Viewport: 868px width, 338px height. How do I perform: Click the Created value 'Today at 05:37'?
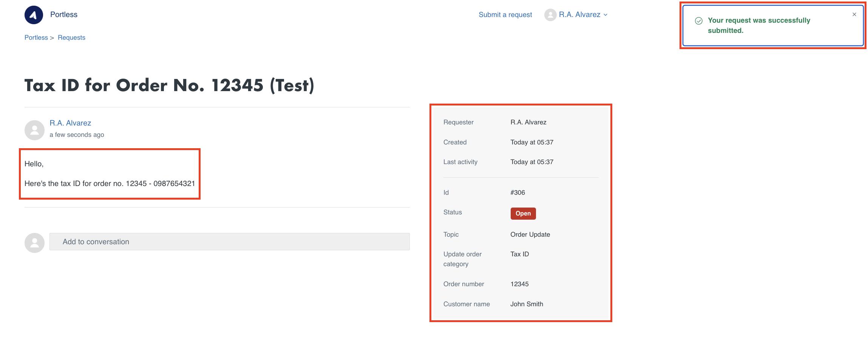[532, 142]
